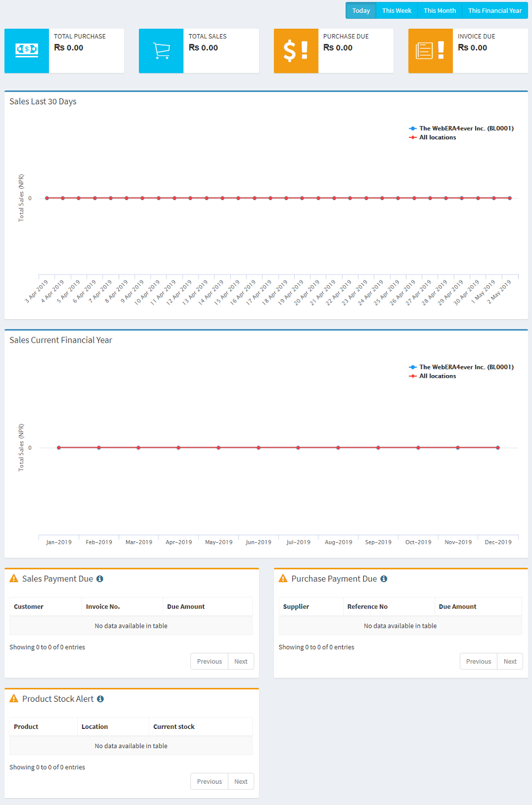This screenshot has height=805, width=532.
Task: Sort Purchase Payment Due by Supplier column
Action: (296, 607)
